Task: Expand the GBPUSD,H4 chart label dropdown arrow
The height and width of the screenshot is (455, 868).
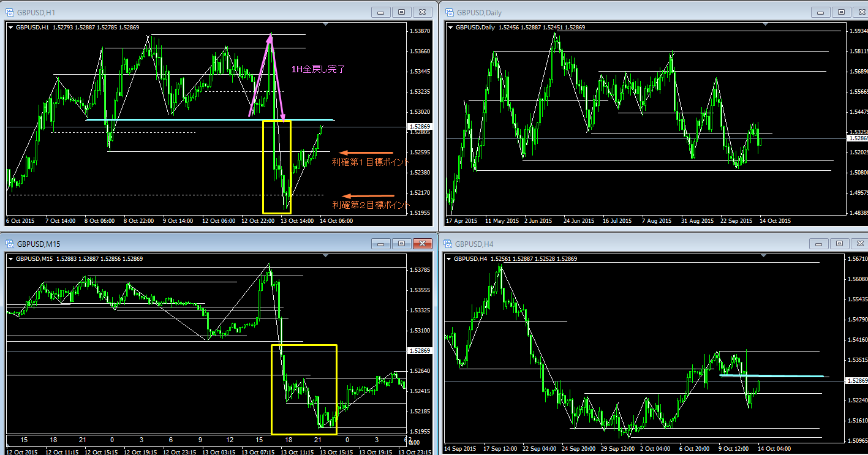Action: click(x=450, y=259)
